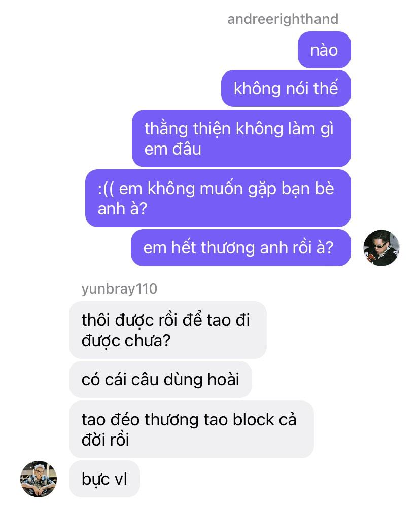Click the 'anh à?' line in purple bubble
This screenshot has height=510, width=420.
pyautogui.click(x=122, y=208)
